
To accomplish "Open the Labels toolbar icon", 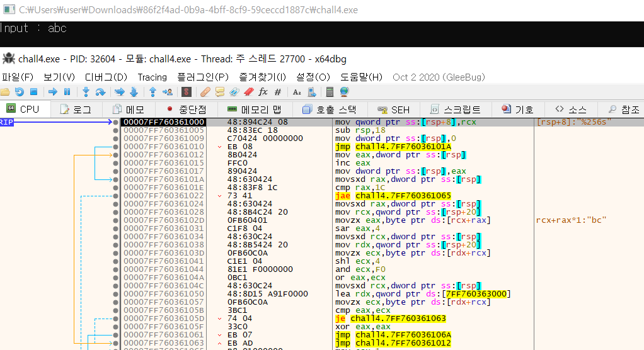I will coord(234,92).
